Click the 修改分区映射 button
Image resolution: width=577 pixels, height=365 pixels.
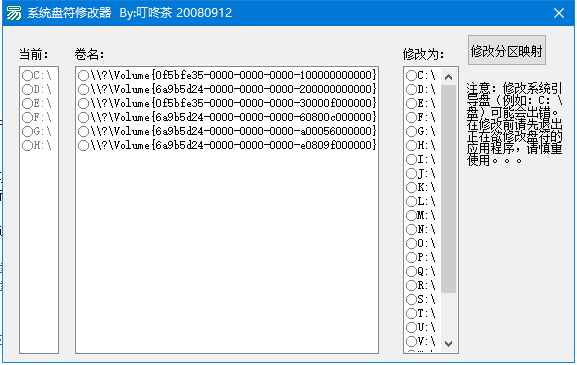(507, 50)
